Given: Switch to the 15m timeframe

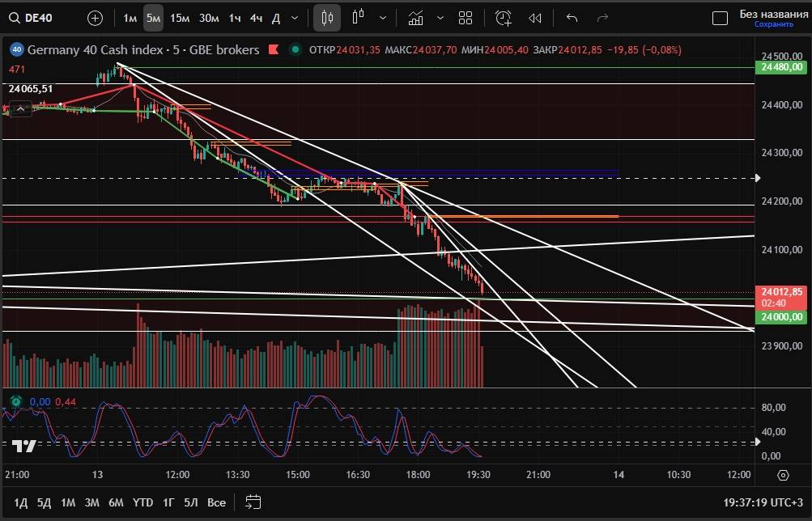Looking at the screenshot, I should coord(180,18).
